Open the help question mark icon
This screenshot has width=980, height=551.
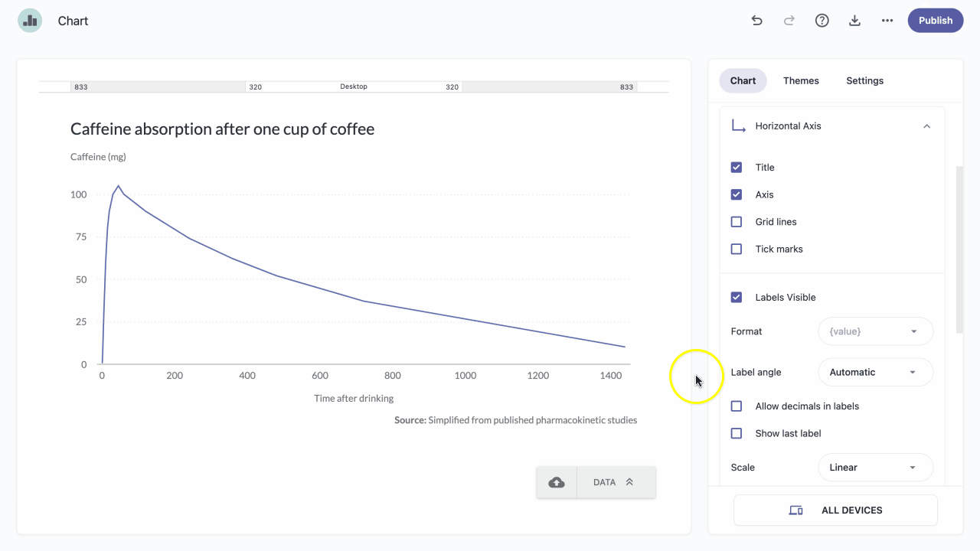point(822,21)
